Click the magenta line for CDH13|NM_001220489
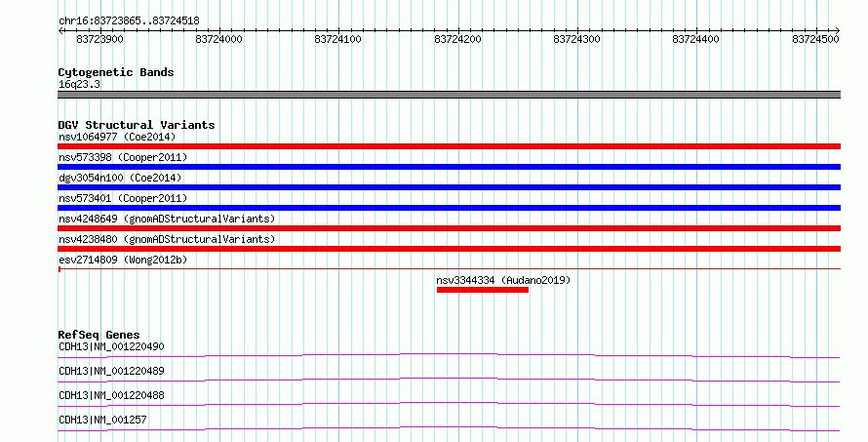The image size is (868, 442). [449, 380]
